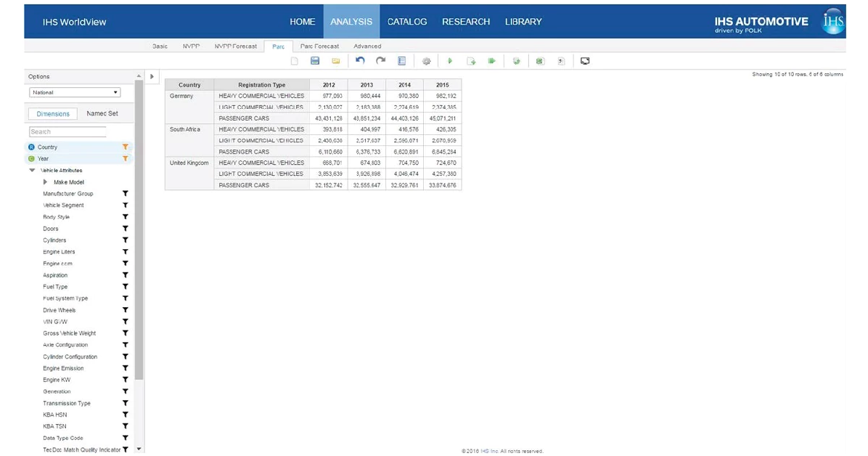Image resolution: width=868 pixels, height=456 pixels.
Task: Collapse the Vehicle Attributes tree group
Action: 33,171
